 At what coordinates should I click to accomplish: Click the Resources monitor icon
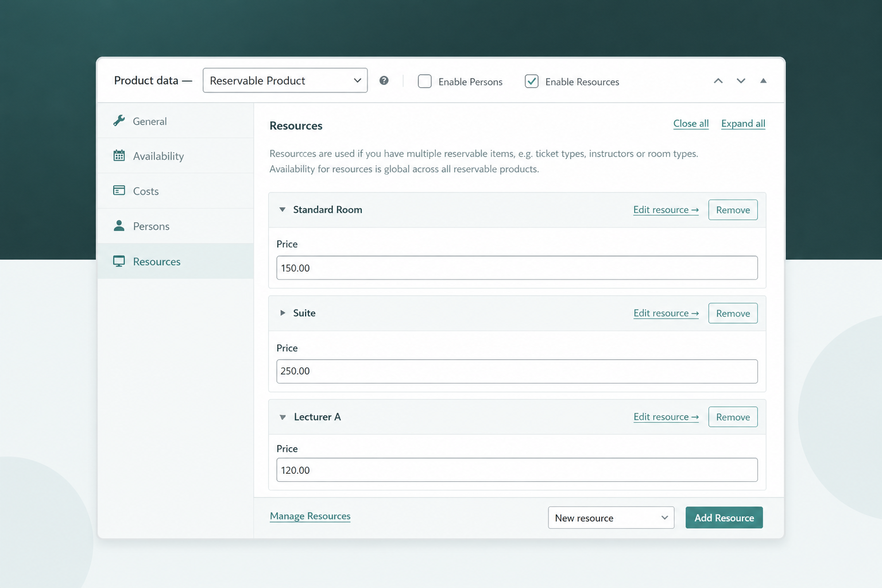tap(119, 261)
